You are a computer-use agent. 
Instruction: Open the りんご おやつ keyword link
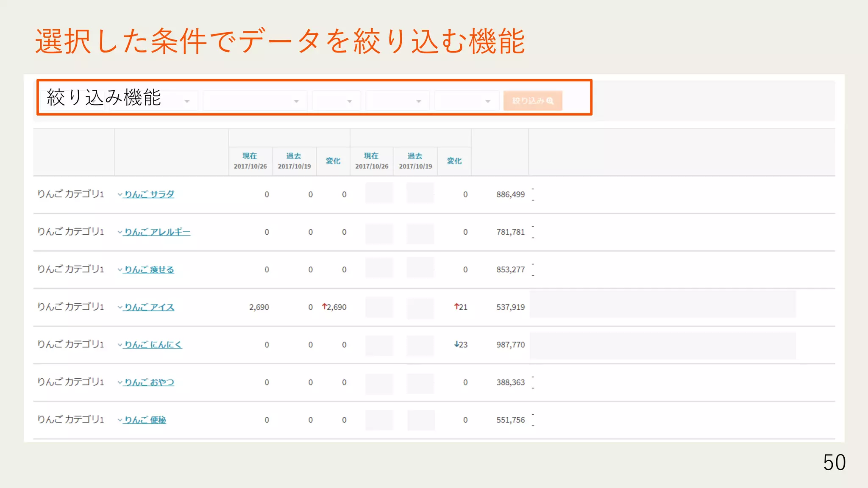point(149,383)
